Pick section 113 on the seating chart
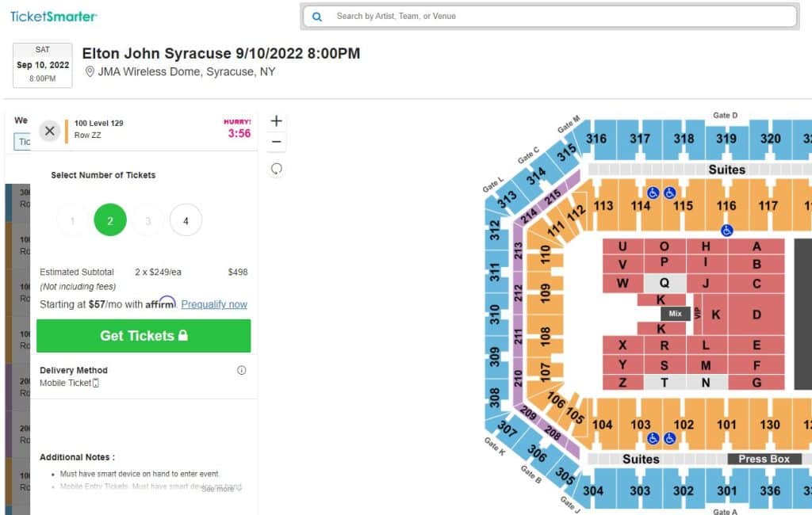 (603, 206)
